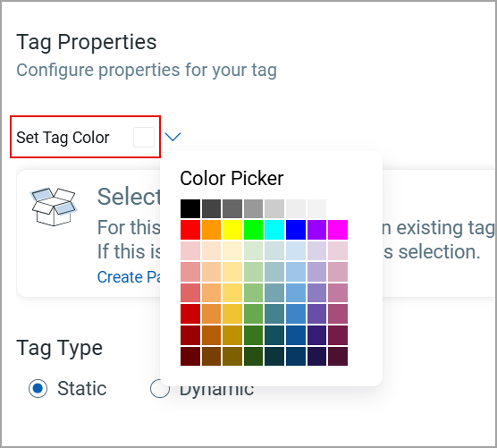Pick the lightest pink pastel swatch
Image resolution: width=497 pixels, height=448 pixels.
click(x=190, y=250)
